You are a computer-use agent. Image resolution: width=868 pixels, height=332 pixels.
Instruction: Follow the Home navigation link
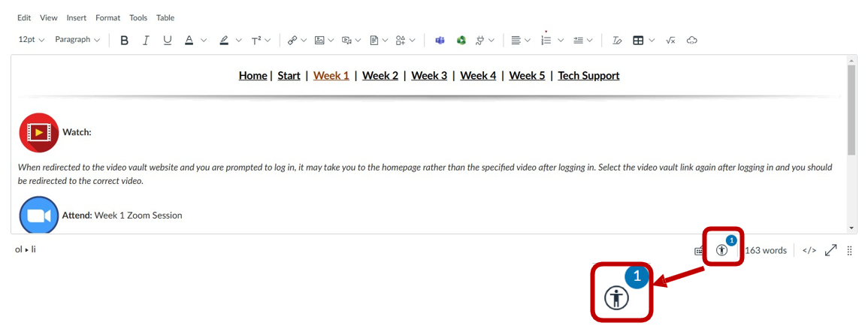tap(253, 76)
